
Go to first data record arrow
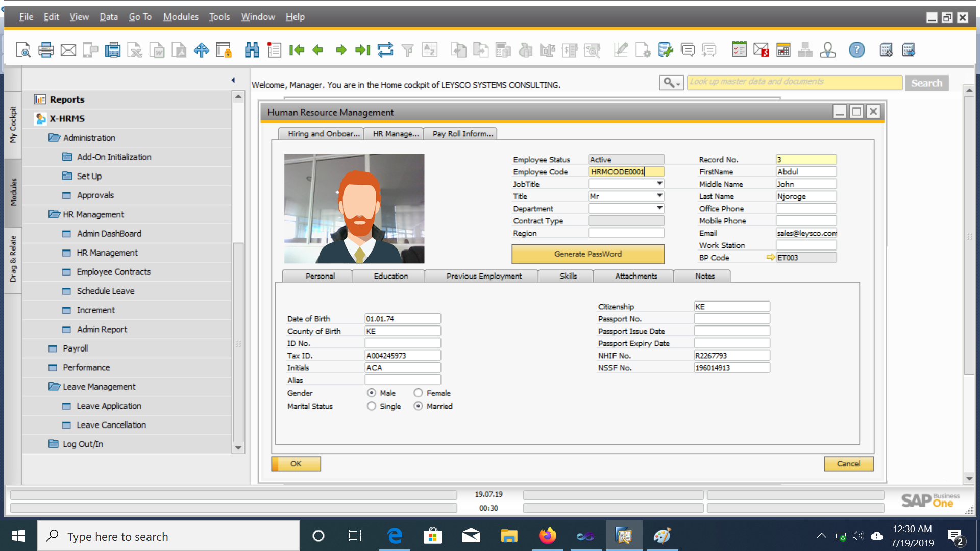pos(296,50)
